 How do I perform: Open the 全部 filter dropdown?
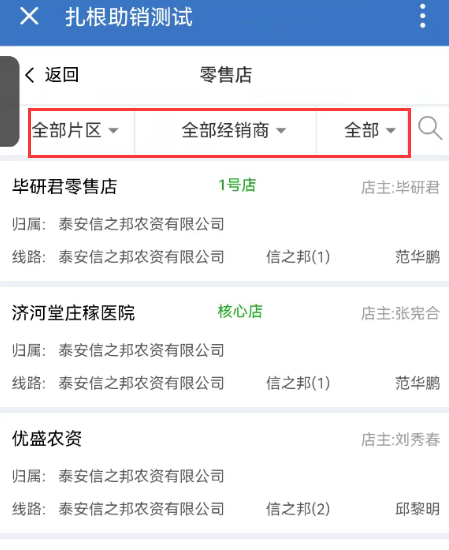click(x=370, y=130)
